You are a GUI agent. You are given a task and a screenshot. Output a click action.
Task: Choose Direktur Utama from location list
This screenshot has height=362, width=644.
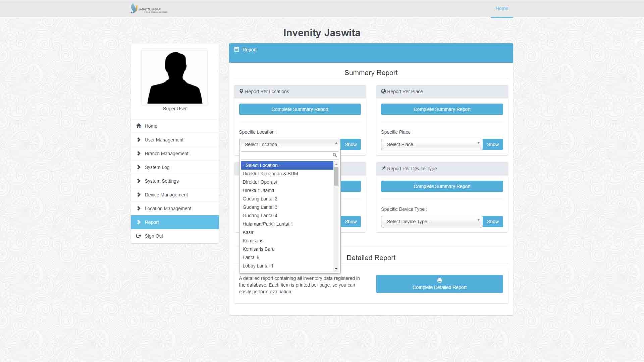[x=258, y=190]
